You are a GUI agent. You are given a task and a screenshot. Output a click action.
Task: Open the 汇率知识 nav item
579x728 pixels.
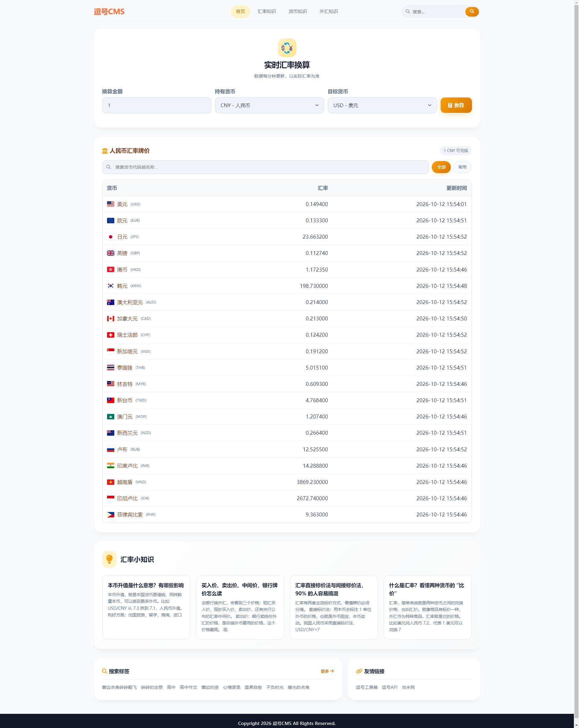point(267,11)
